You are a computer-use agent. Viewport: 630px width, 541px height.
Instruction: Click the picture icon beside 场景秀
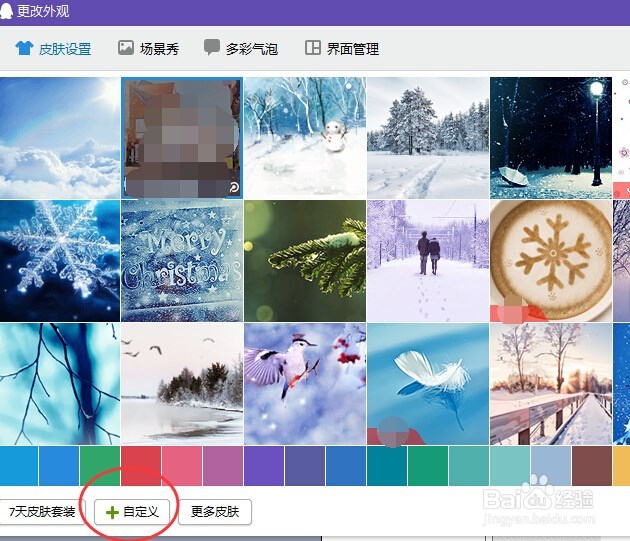(126, 48)
